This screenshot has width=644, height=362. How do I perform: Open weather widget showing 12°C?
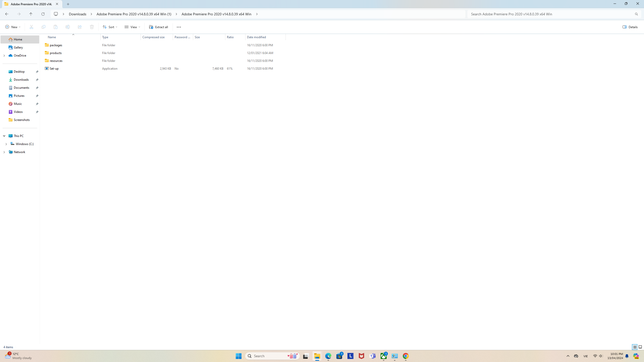pyautogui.click(x=18, y=356)
